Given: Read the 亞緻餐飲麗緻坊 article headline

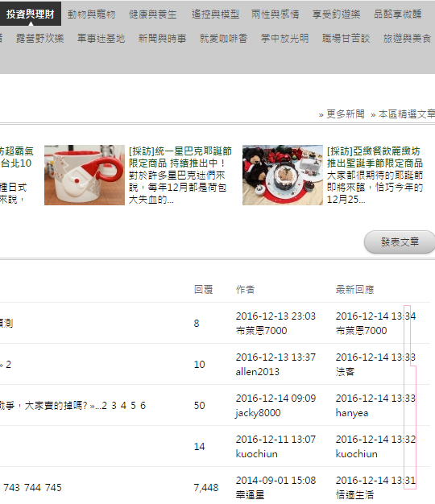Looking at the screenshot, I should [375, 157].
